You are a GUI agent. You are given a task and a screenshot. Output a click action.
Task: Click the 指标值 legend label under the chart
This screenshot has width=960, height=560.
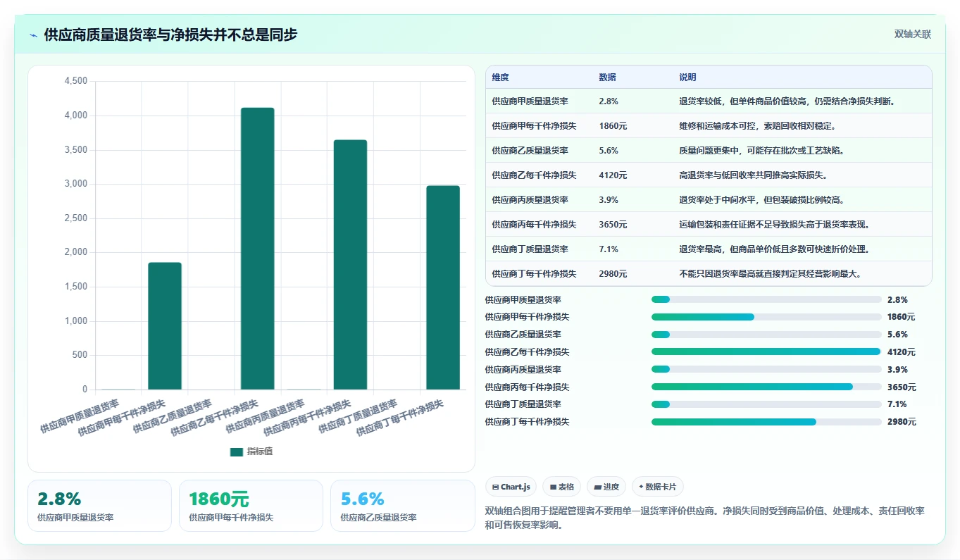(259, 452)
